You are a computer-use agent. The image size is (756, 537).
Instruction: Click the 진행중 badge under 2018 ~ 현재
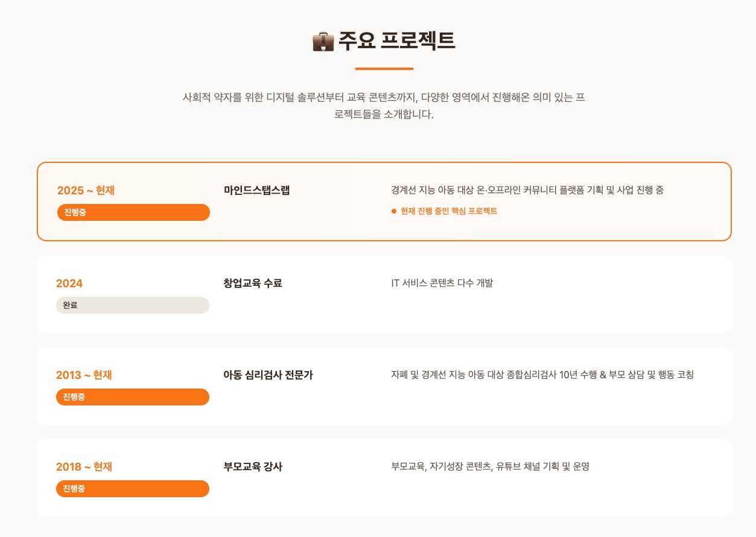(x=132, y=489)
